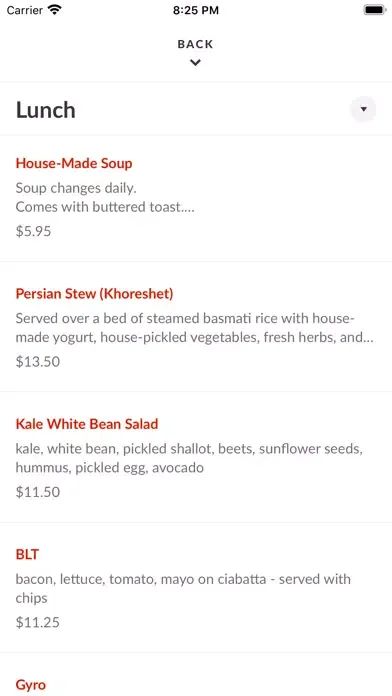Select the Persian Stew (Khoreshet) title
This screenshot has width=392, height=696.
click(x=95, y=293)
